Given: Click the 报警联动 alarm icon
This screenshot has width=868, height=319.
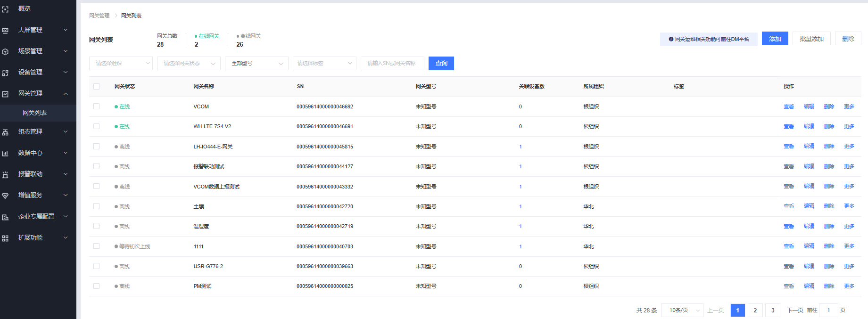Looking at the screenshot, I should point(5,174).
